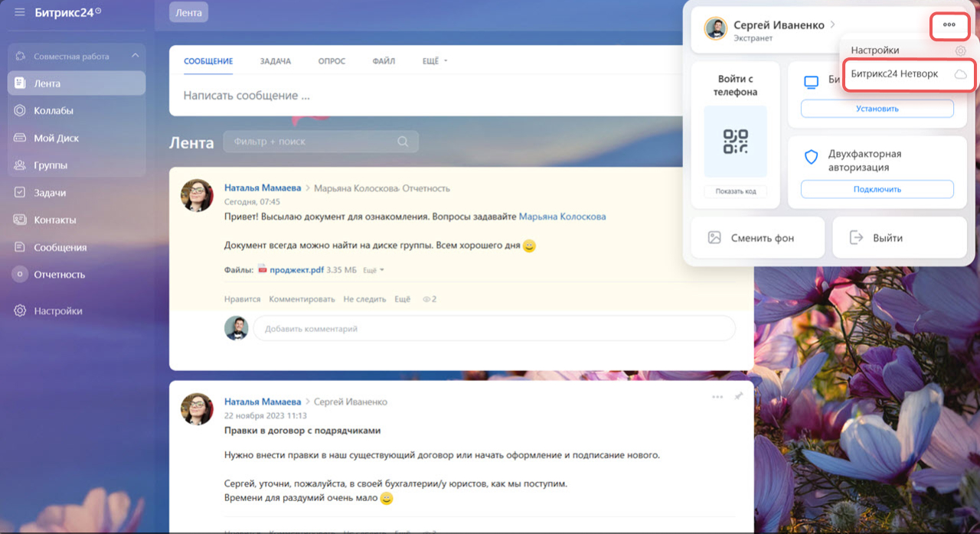The width and height of the screenshot is (980, 534).
Task: Switch to the ОПРОС tab
Action: 332,61
